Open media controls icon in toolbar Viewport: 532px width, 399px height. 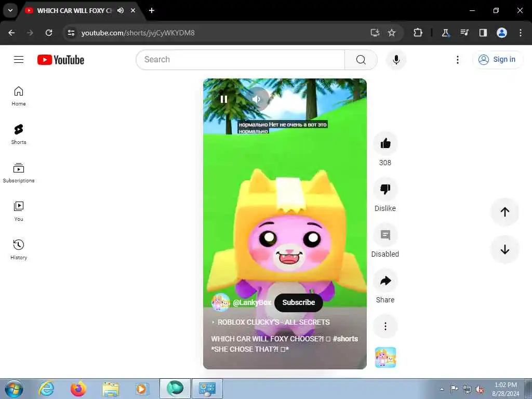[x=464, y=33]
